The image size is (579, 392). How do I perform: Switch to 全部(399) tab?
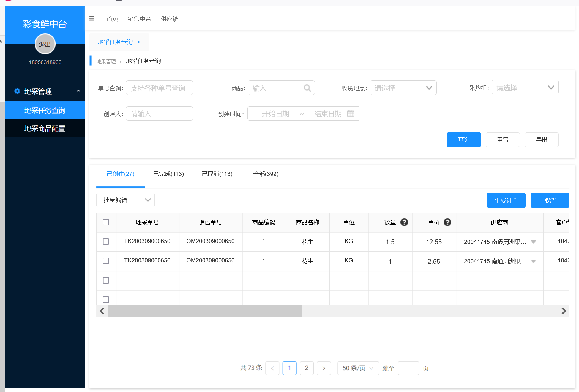pos(266,174)
